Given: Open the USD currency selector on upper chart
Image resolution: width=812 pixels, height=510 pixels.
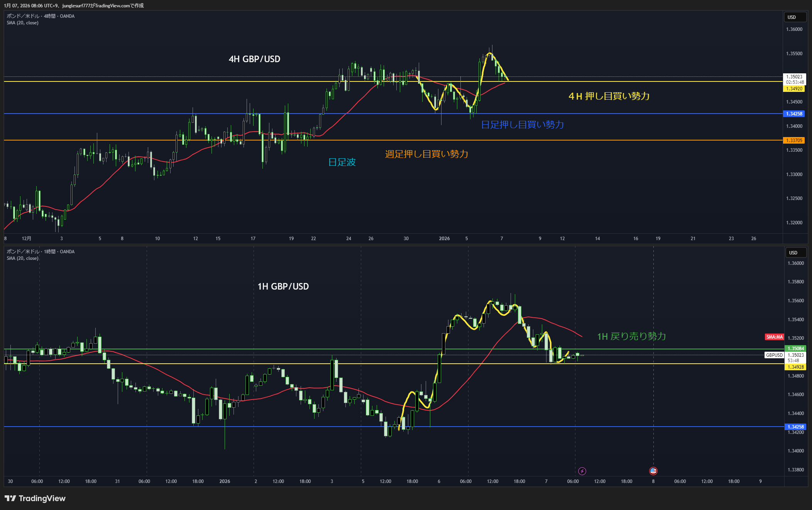Looking at the screenshot, I should click(x=795, y=17).
